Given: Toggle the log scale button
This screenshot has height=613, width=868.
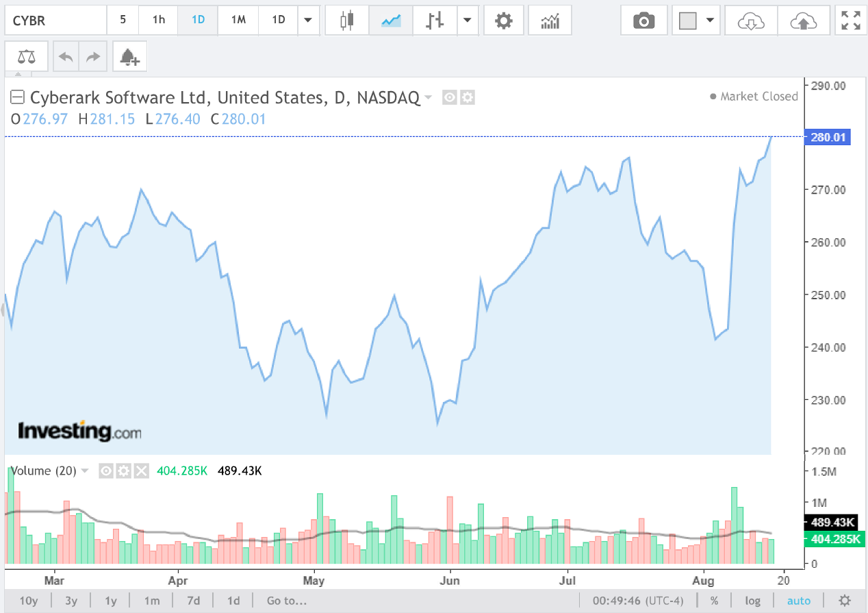Looking at the screenshot, I should (x=753, y=601).
